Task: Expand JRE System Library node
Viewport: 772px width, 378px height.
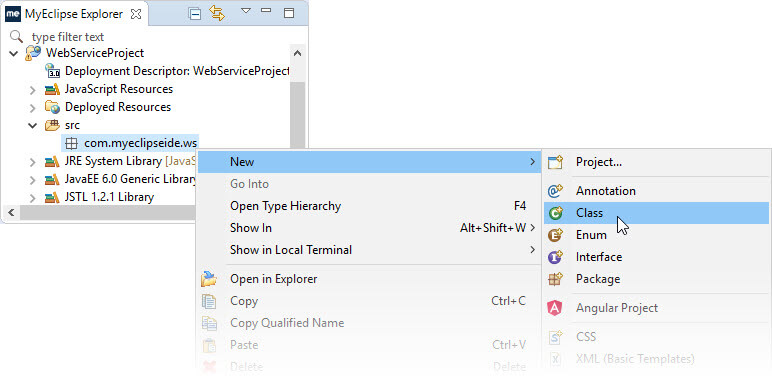Action: pyautogui.click(x=32, y=162)
